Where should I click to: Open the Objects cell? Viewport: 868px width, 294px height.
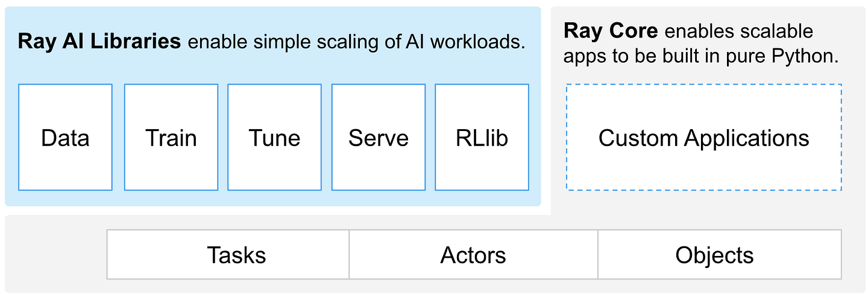click(x=714, y=255)
